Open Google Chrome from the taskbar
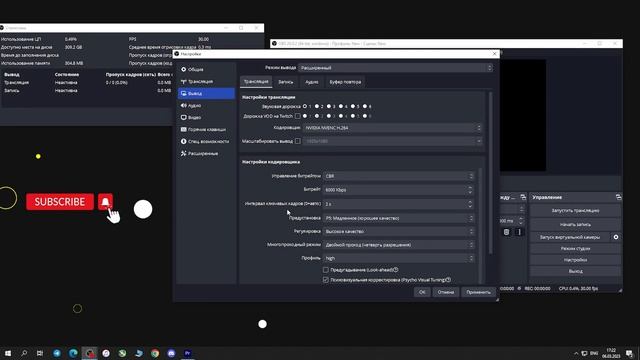 155,353
